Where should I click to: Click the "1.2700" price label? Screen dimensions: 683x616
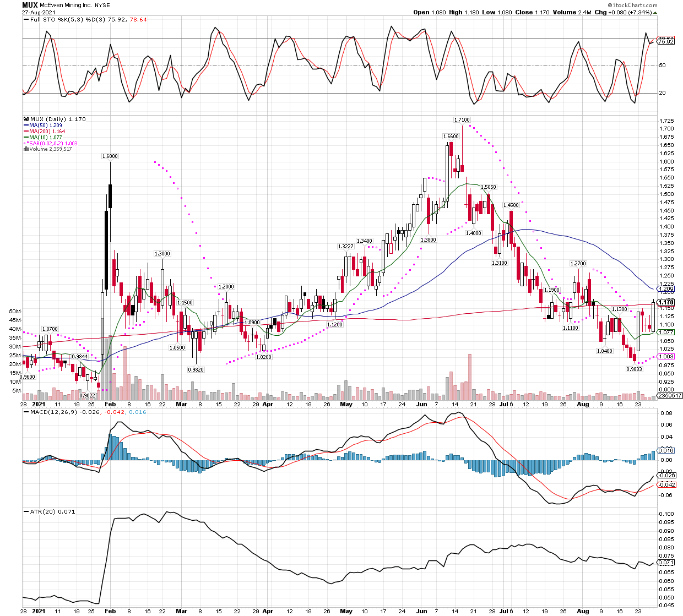point(578,264)
